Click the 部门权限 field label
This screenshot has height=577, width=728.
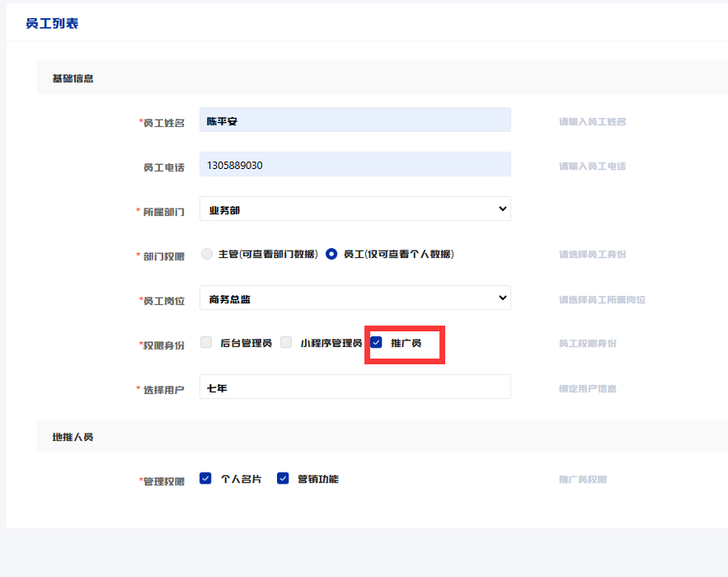(x=163, y=256)
